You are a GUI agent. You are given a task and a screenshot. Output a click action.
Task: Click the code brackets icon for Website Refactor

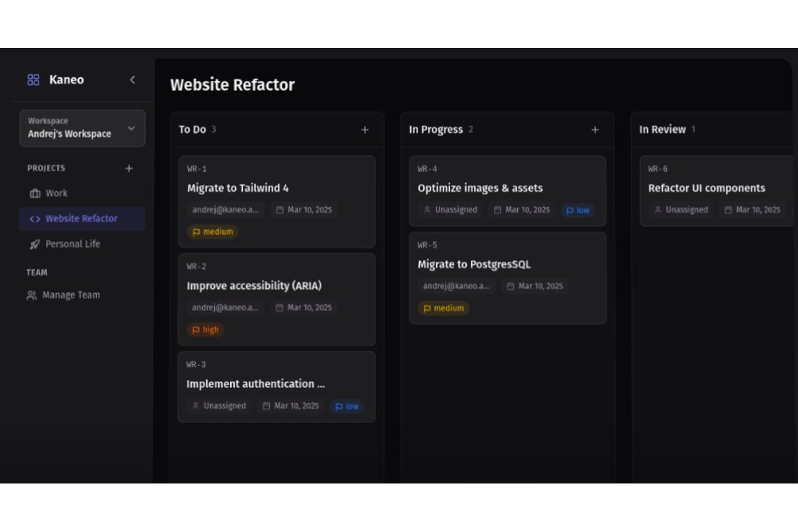coord(35,219)
